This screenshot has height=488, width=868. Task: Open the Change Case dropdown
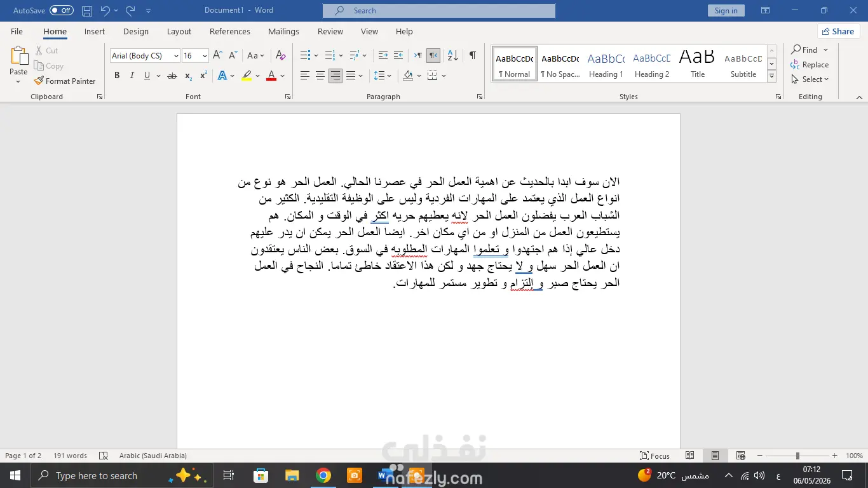pyautogui.click(x=256, y=56)
